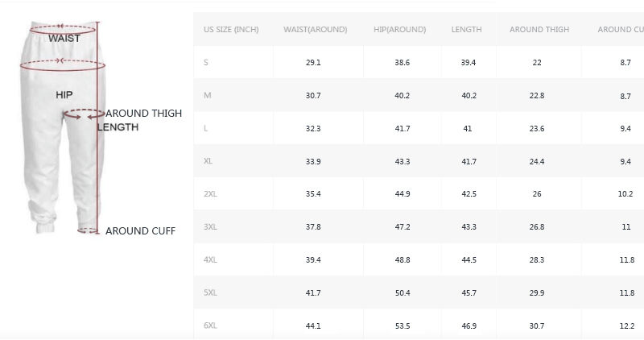Select the 6XL size row label
This screenshot has width=644, height=340.
pos(210,325)
